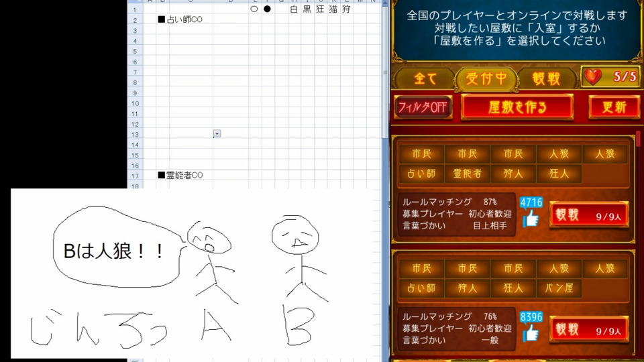Select the 白 cell in row 1

(x=294, y=9)
